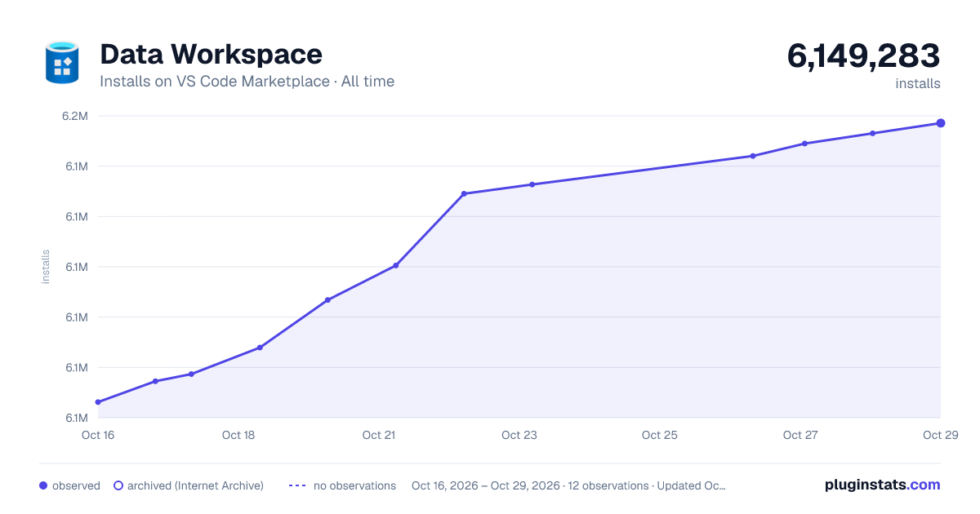Click the vertical 'installs' axis title
The height and width of the screenshot is (514, 980).
tap(46, 267)
